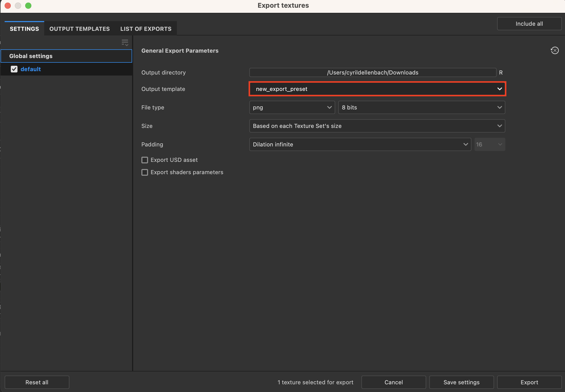Switch to the LIST OF EXPORTS tab

coord(145,29)
